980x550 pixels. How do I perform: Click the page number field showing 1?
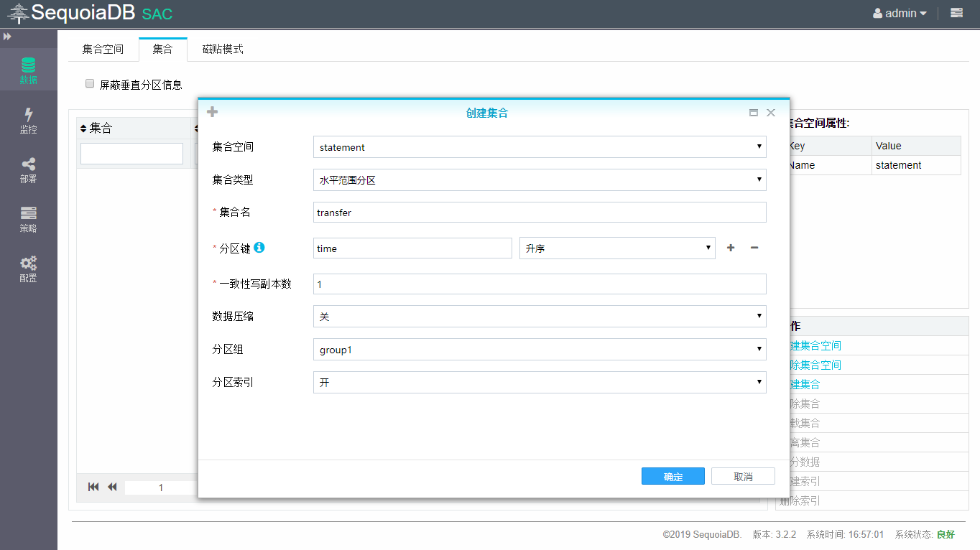click(x=160, y=488)
